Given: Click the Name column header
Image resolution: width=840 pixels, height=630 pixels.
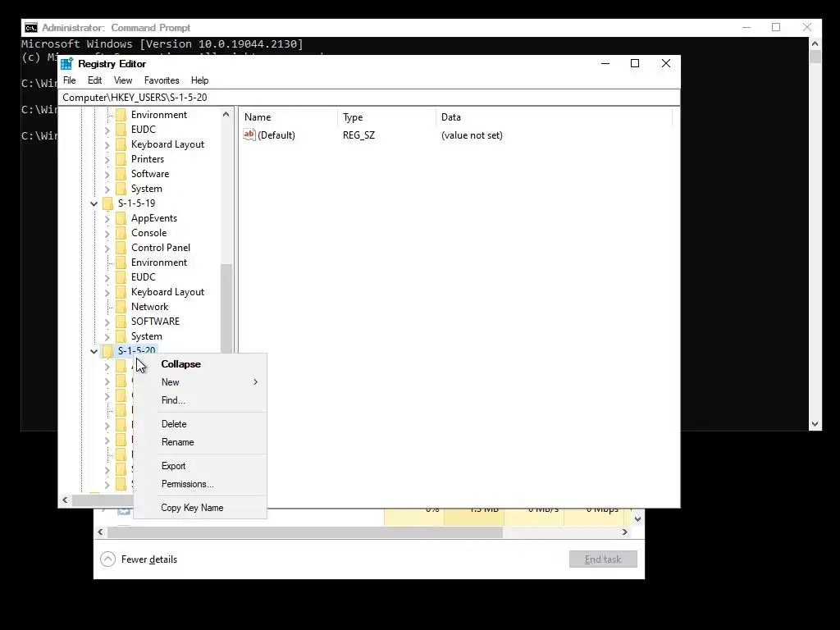Looking at the screenshot, I should 288,116.
